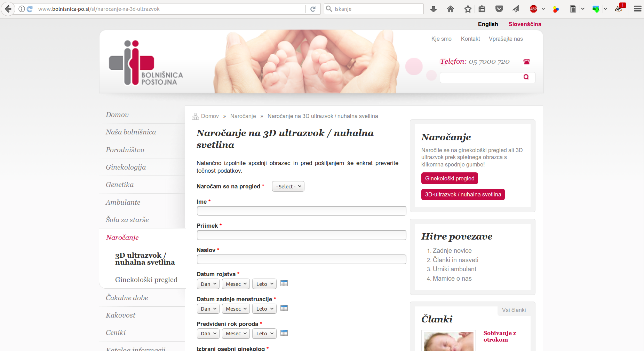644x351 pixels.
Task: Open the extension icon with red badge 1
Action: click(x=620, y=8)
